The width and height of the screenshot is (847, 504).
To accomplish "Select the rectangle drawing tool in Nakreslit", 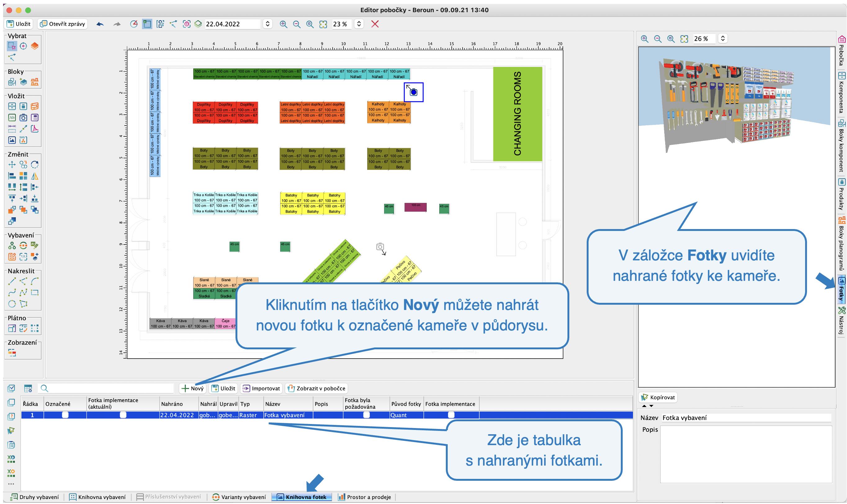I will [x=35, y=292].
